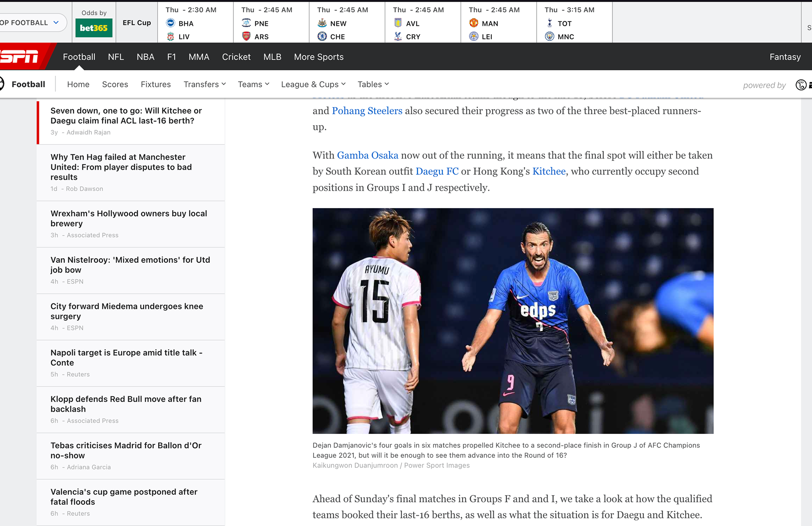Click the Arsenal club crest
Viewport: 812px width, 526px height.
tap(246, 36)
